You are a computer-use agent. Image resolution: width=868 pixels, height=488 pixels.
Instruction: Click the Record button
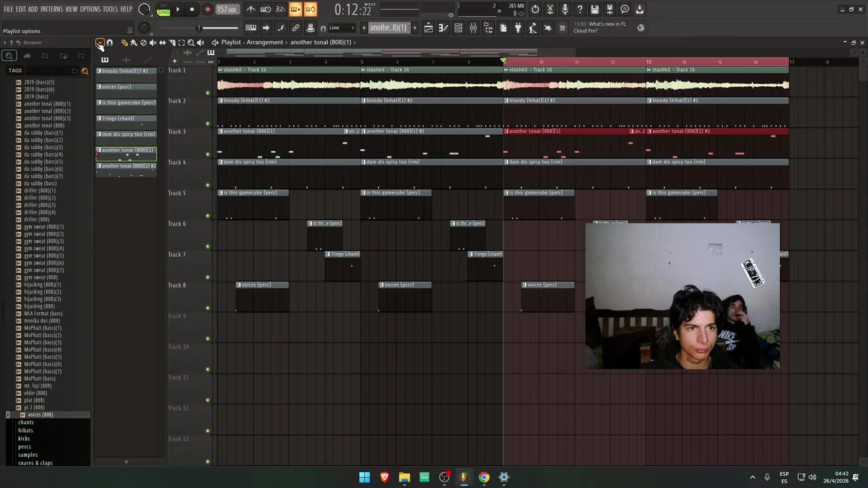tap(208, 9)
